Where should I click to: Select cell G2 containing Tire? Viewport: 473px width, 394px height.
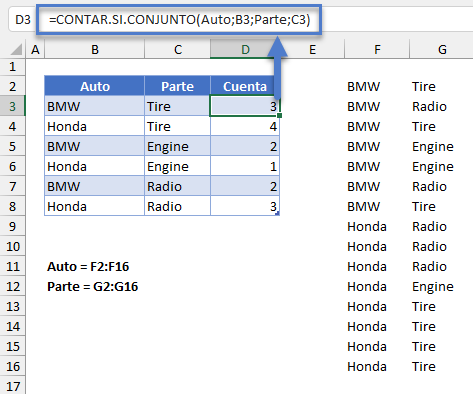pyautogui.click(x=442, y=86)
